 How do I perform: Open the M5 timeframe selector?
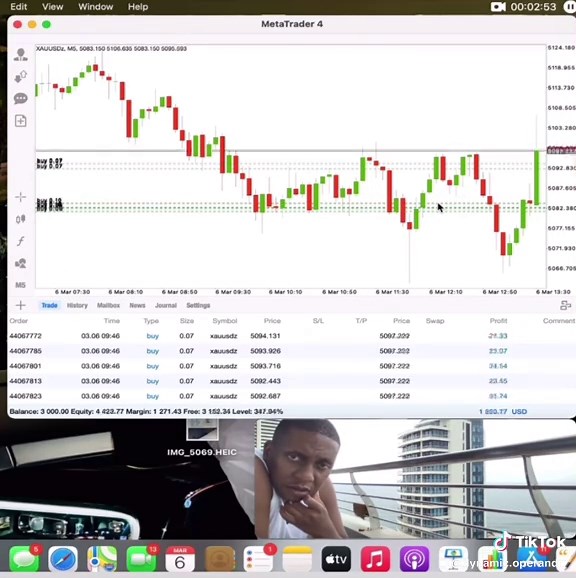[x=21, y=285]
